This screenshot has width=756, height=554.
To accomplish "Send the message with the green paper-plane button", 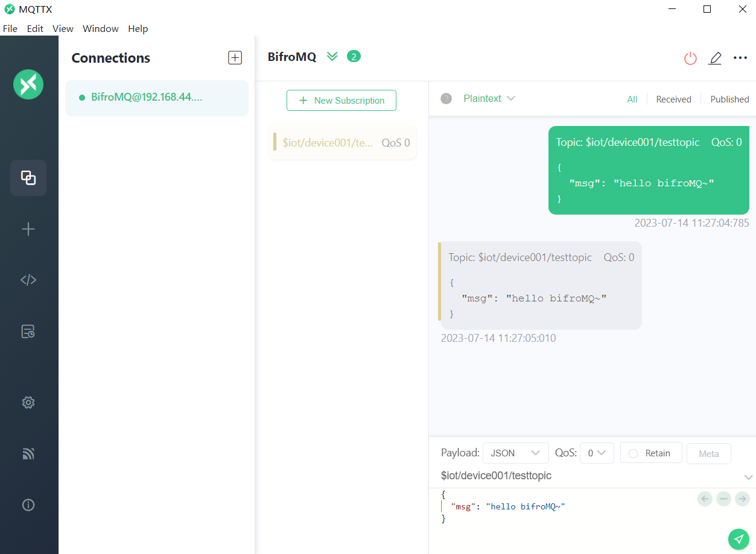I will pos(739,539).
